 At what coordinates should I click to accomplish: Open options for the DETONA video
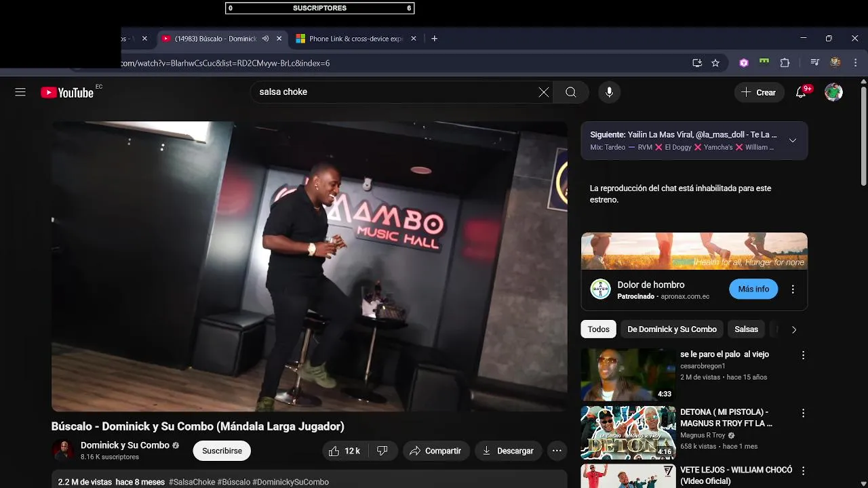point(803,413)
